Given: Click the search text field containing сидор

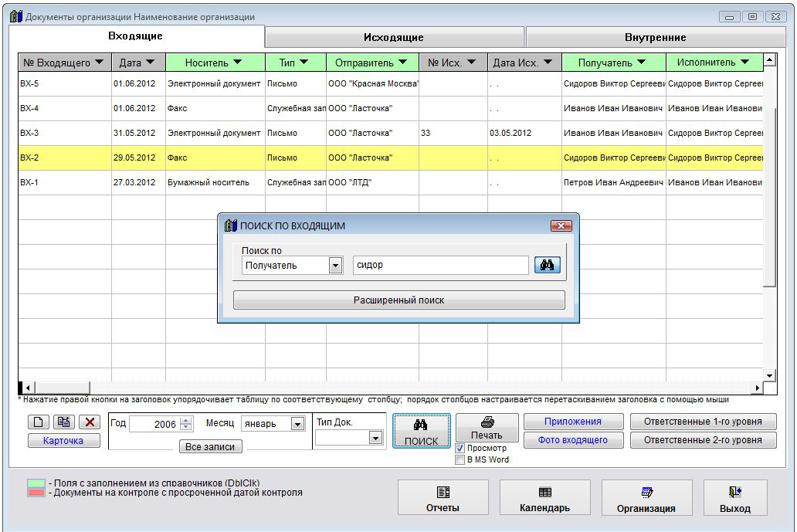Looking at the screenshot, I should (439, 266).
